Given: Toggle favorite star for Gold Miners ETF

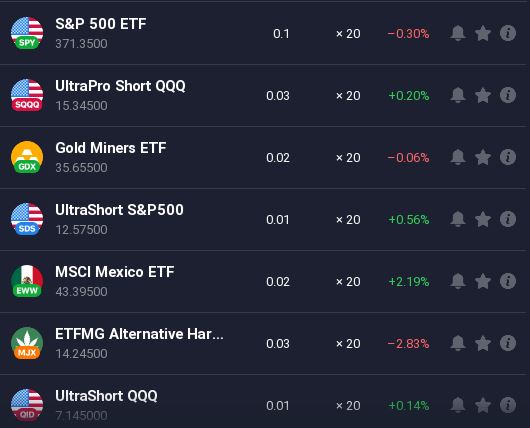Looking at the screenshot, I should (x=483, y=157).
